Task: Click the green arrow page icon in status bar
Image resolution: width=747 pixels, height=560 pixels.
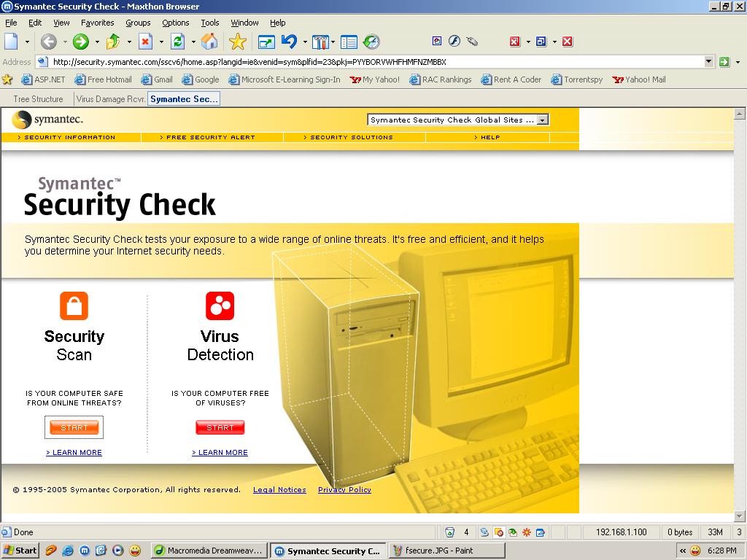Action: coord(513,532)
